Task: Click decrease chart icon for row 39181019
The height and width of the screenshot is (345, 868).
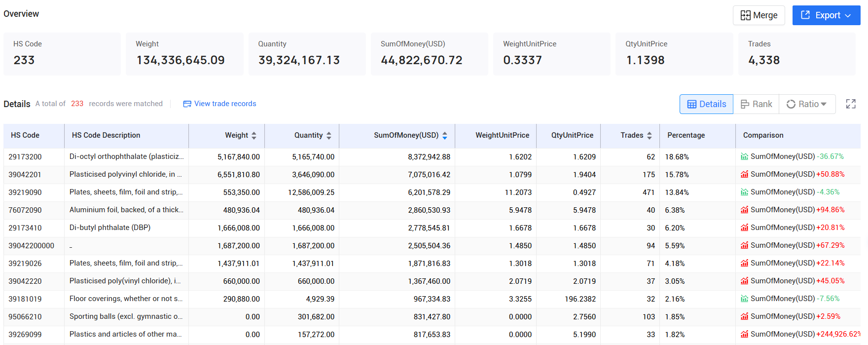Action: (745, 299)
